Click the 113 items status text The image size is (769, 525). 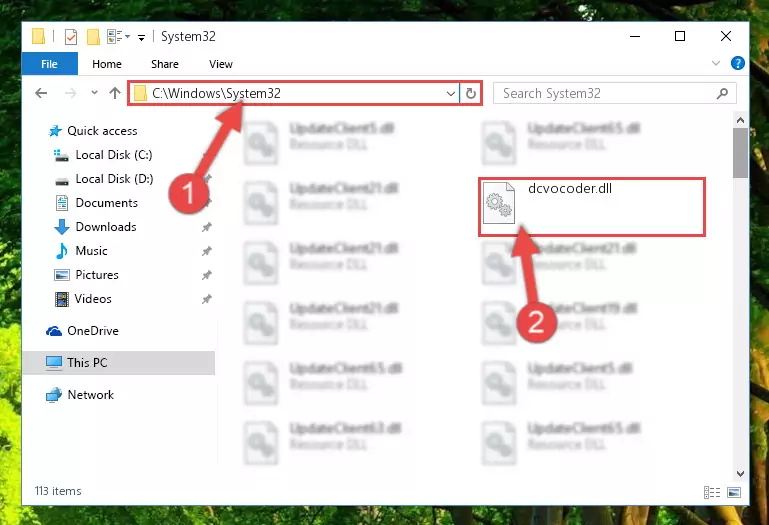58,491
